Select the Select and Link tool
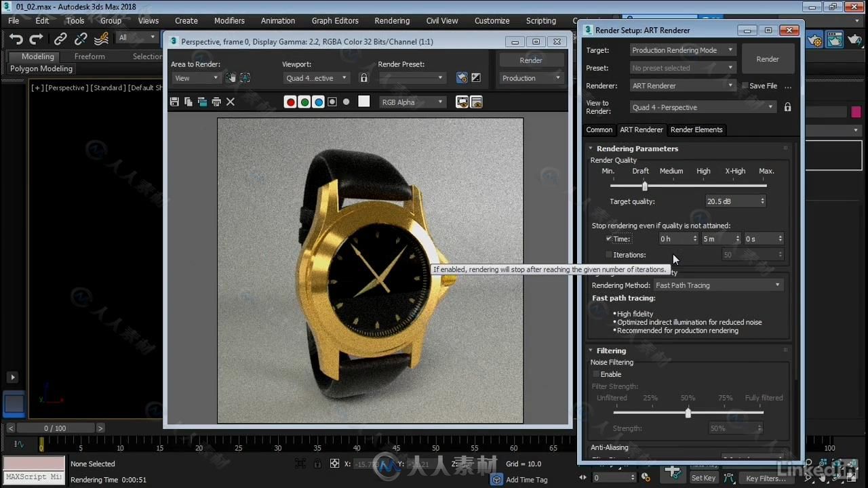Screen dimensions: 868x488 click(60, 39)
